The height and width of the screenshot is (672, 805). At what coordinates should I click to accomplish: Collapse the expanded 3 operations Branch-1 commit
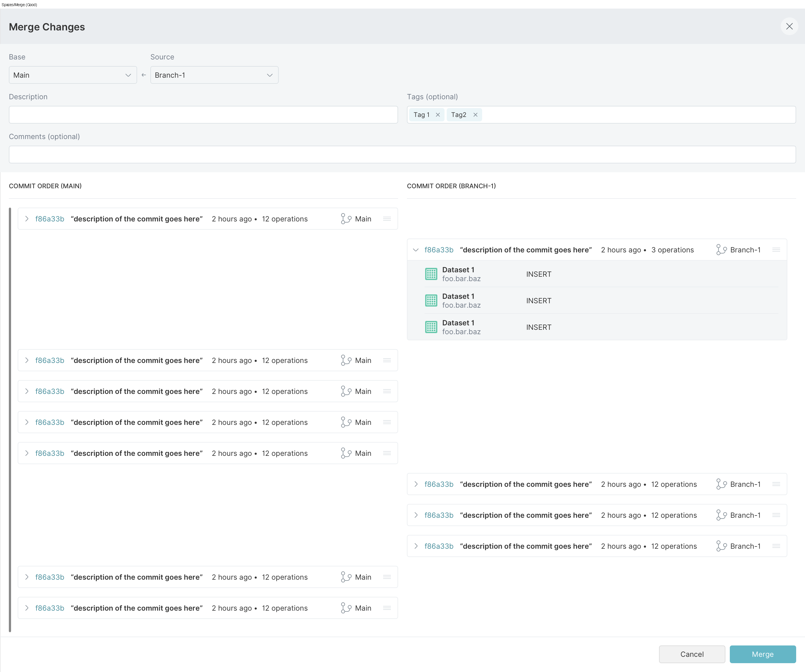pos(415,250)
